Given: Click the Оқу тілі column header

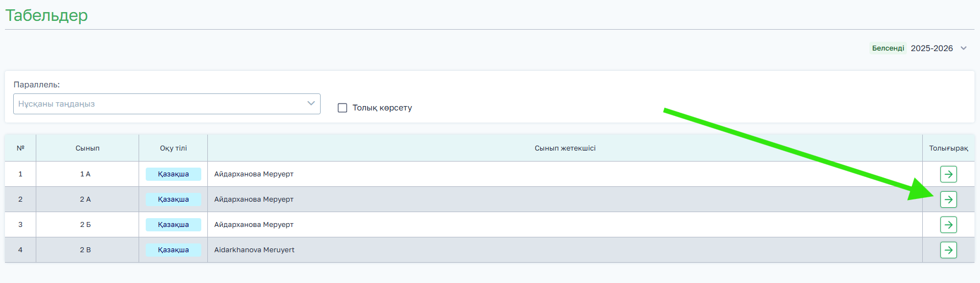Looking at the screenshot, I should point(173,148).
